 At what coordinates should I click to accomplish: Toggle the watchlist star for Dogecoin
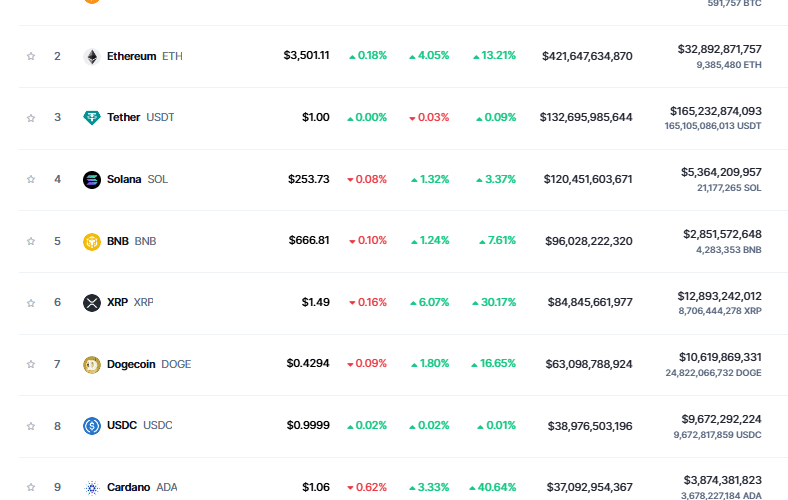coord(31,364)
